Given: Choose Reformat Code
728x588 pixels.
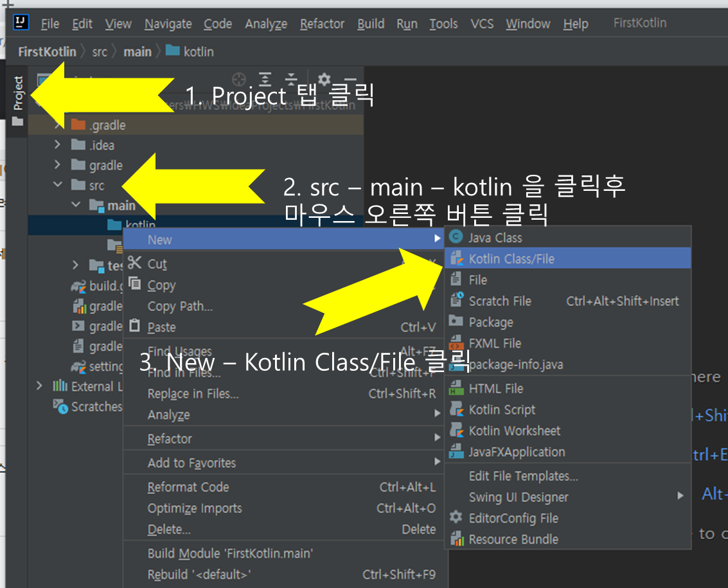Looking at the screenshot, I should click(283, 486).
